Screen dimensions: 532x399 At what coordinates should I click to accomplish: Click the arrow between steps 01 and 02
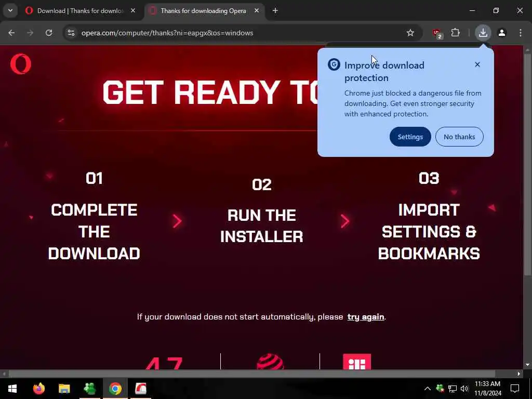[x=177, y=221]
